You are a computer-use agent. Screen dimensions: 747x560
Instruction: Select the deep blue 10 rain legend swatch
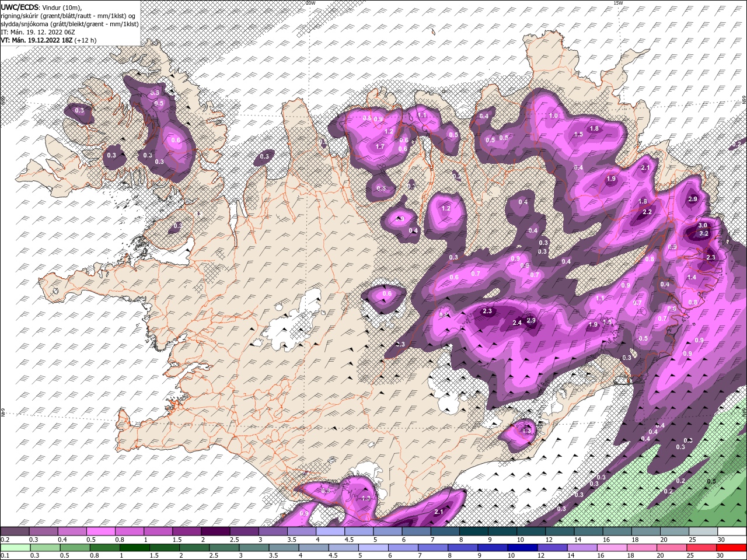(x=523, y=548)
